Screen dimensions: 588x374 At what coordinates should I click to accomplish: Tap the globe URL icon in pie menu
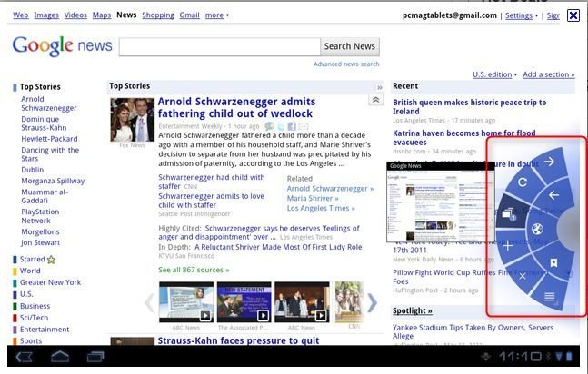tap(537, 229)
